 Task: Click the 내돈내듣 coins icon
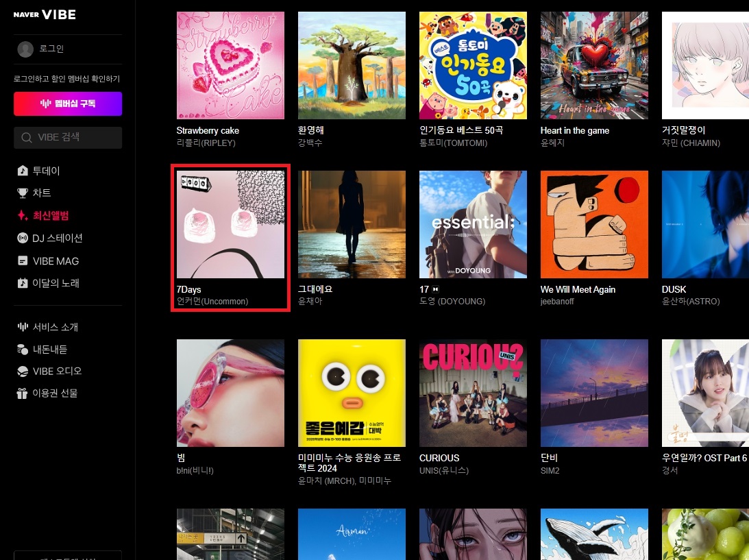point(23,350)
